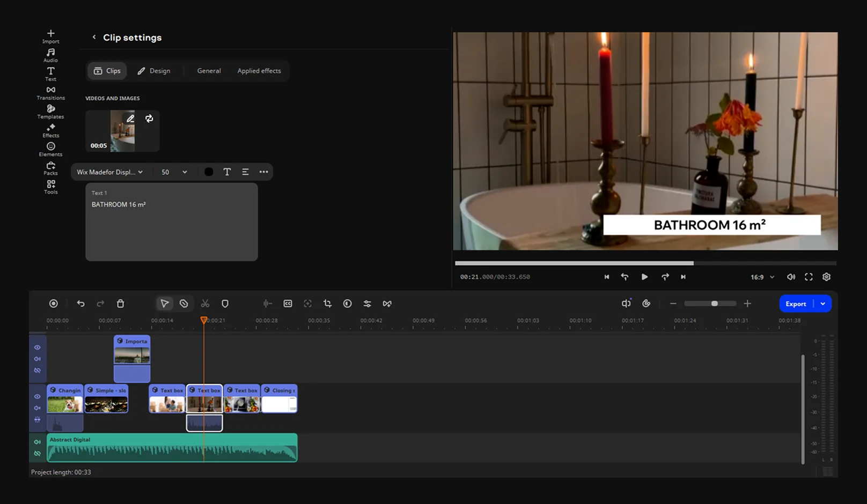Switch to the Clips tab
This screenshot has width=867, height=504.
point(107,71)
